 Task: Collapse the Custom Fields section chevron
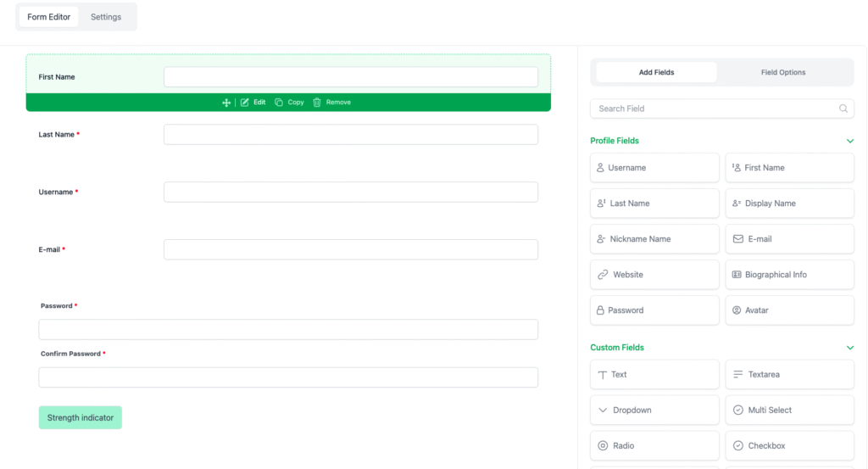[850, 348]
